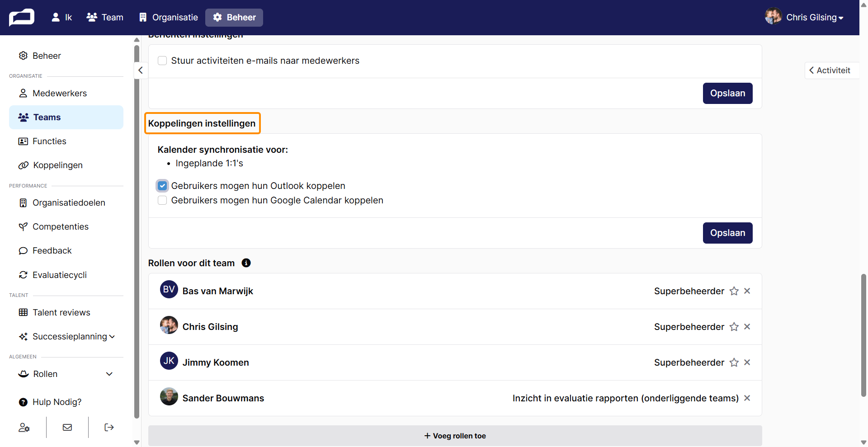Open Talent reviews

[x=66, y=312]
